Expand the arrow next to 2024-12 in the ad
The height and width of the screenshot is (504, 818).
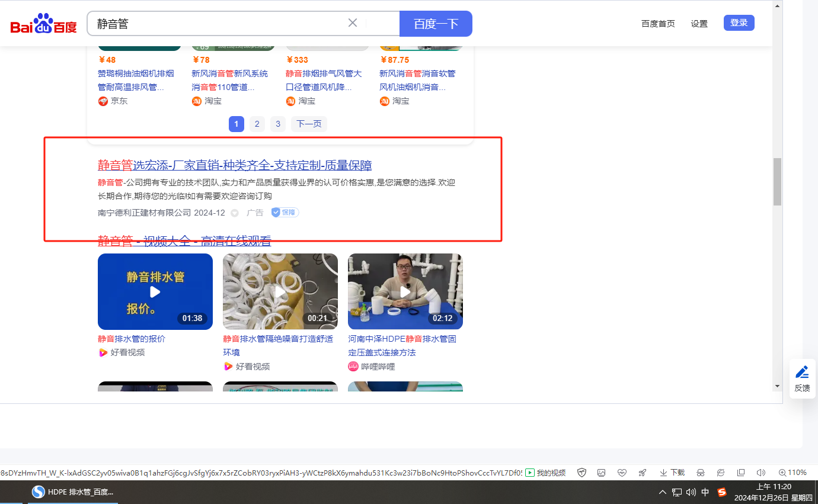tap(235, 213)
